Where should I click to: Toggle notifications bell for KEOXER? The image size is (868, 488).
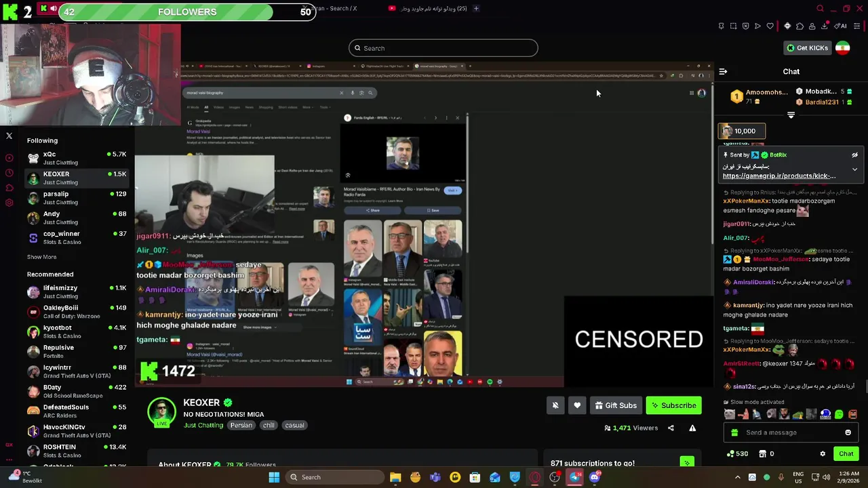pyautogui.click(x=555, y=405)
